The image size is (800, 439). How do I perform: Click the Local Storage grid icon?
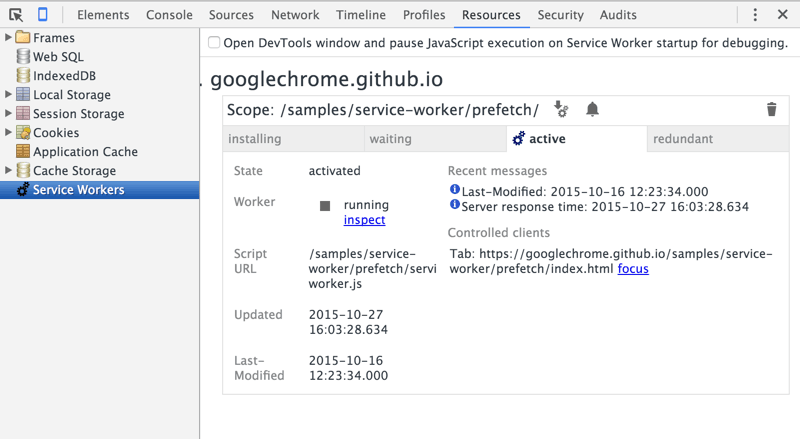click(x=23, y=94)
